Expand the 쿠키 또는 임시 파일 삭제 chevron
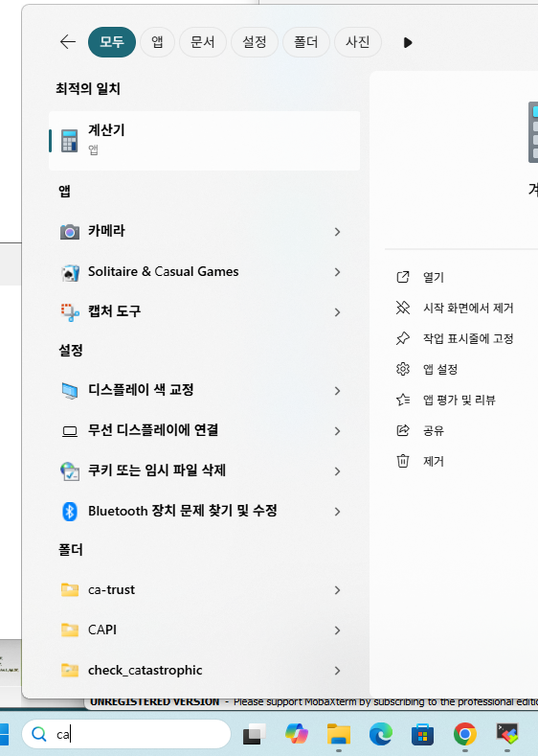 click(x=337, y=471)
